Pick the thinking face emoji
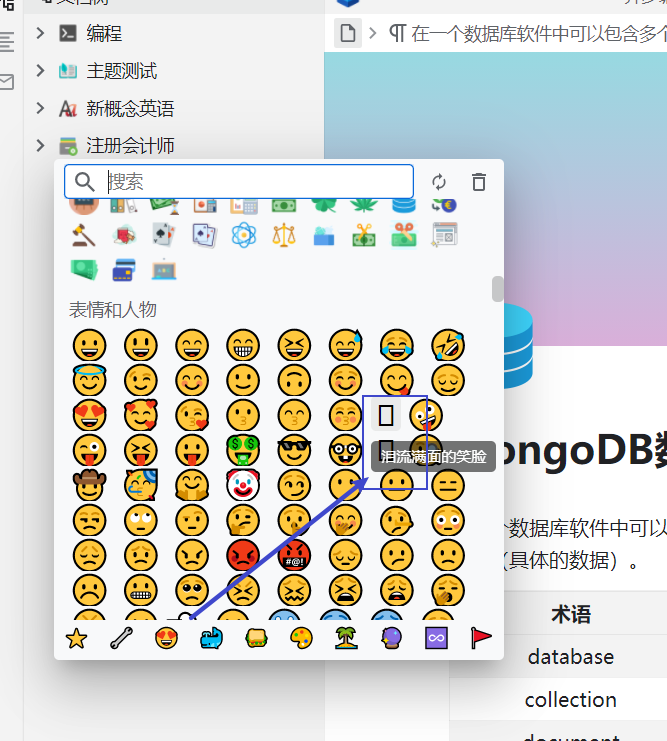667x741 pixels. click(243, 520)
